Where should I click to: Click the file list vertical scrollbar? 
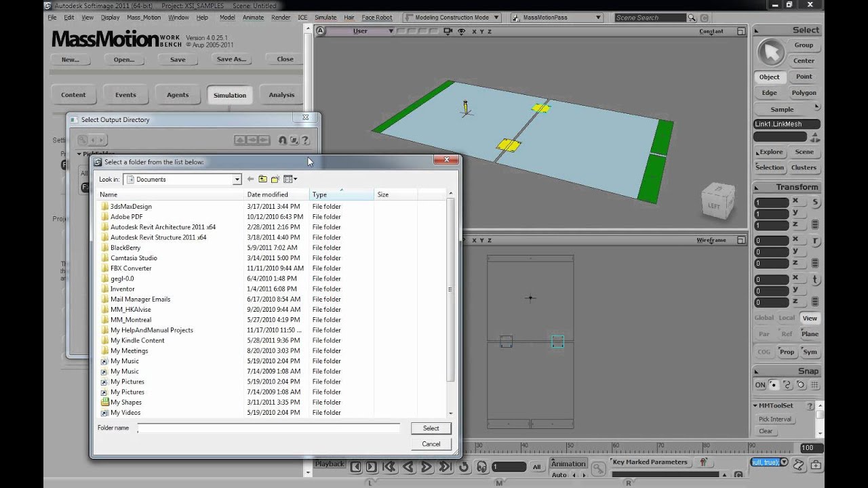tap(451, 303)
